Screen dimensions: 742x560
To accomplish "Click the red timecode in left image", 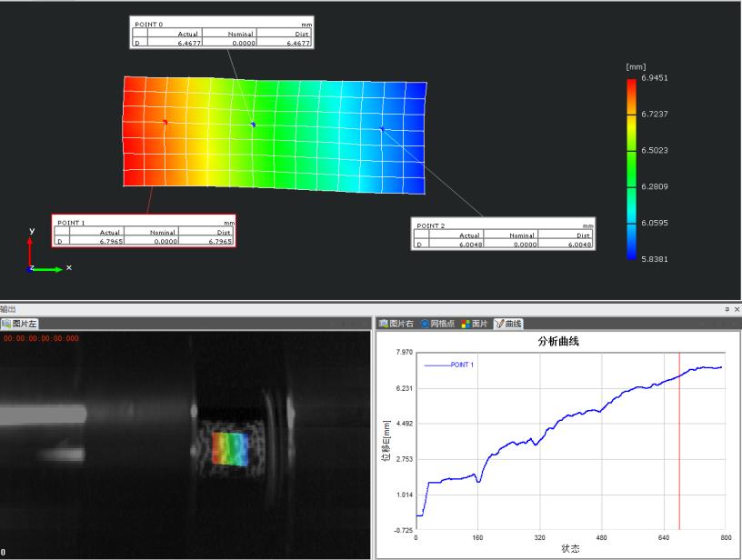I will 41,338.
